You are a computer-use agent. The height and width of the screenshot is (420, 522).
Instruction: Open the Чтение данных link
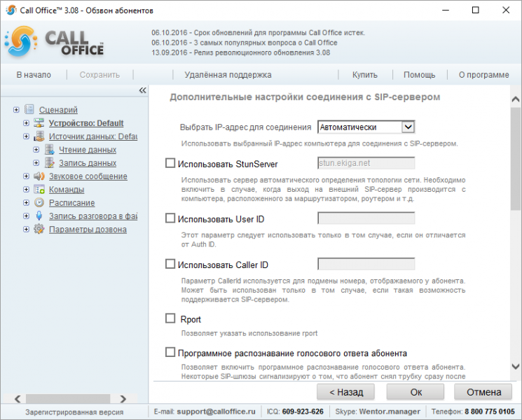coord(88,150)
